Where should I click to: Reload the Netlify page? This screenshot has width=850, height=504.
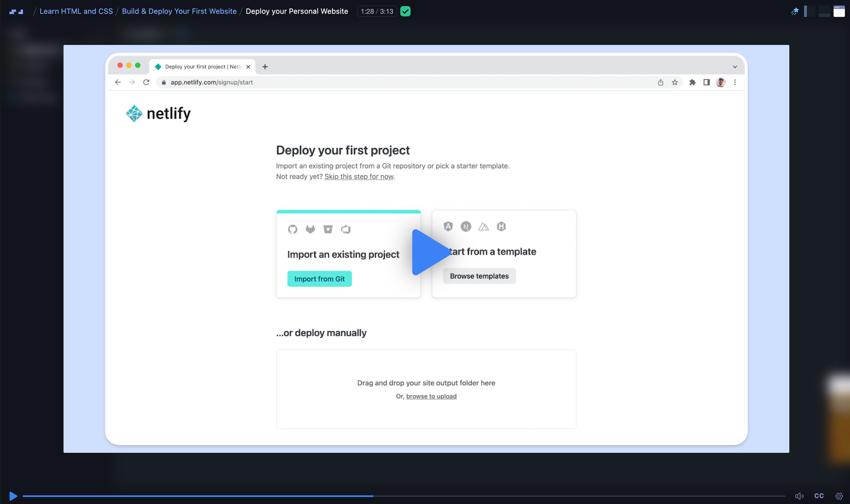146,82
